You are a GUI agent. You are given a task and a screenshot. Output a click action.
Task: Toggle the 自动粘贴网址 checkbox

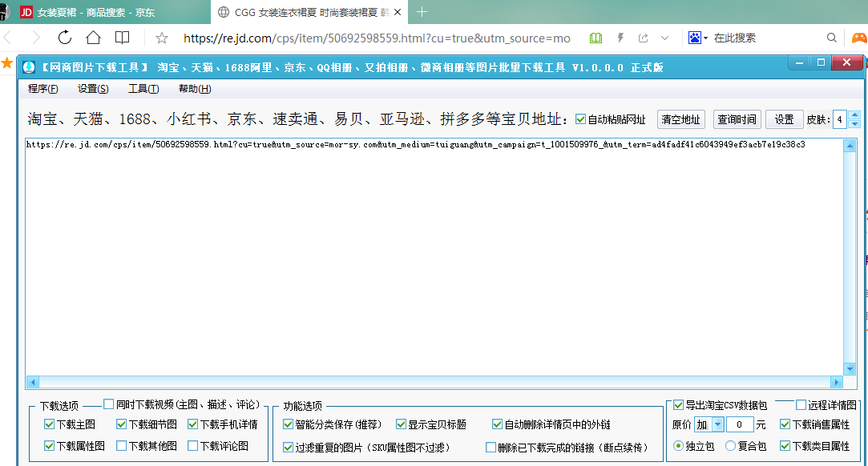[x=581, y=119]
